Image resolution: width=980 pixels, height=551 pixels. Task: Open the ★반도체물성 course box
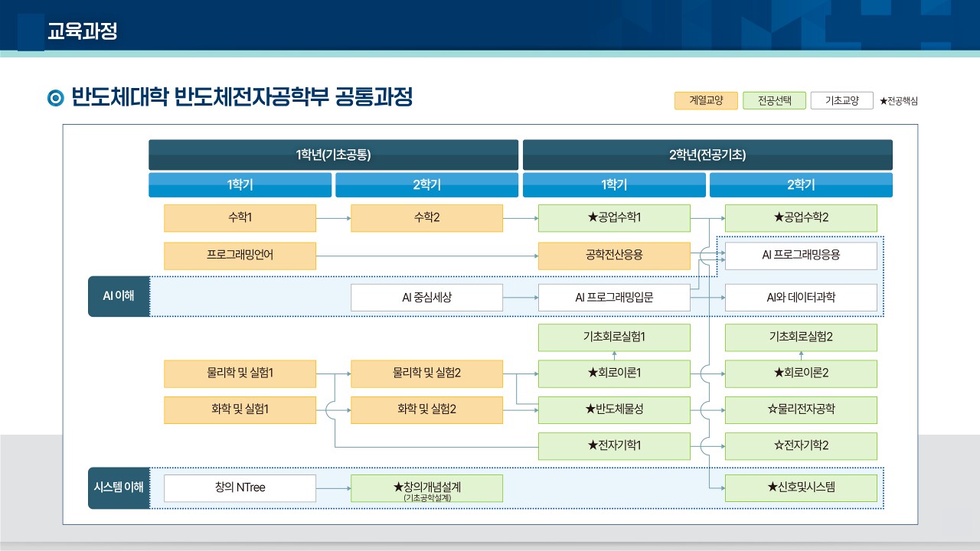(x=614, y=409)
